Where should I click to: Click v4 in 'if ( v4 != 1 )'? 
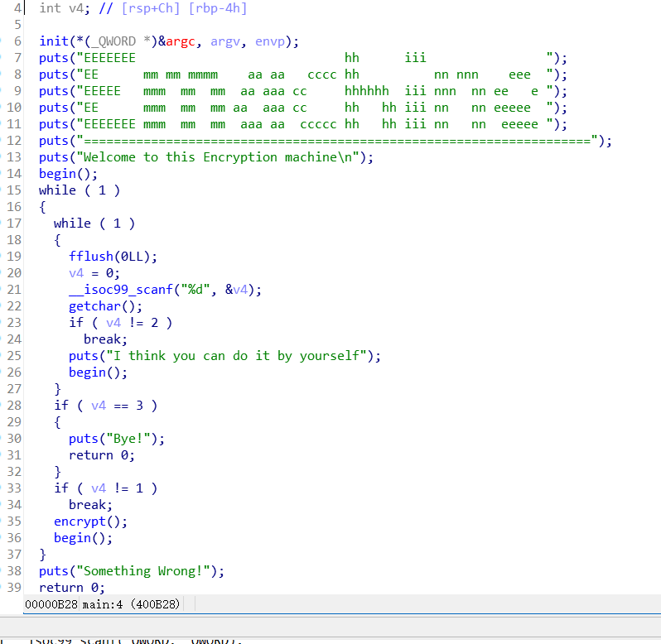[99, 488]
